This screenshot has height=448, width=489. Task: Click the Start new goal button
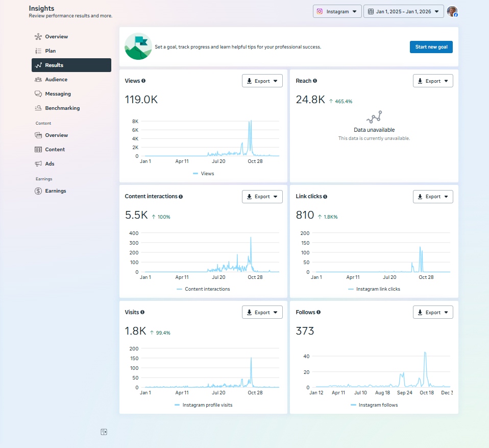click(431, 47)
